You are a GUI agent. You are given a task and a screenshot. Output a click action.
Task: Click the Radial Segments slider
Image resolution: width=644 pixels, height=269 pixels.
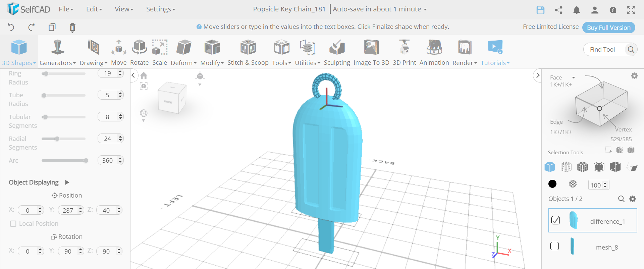(63, 139)
